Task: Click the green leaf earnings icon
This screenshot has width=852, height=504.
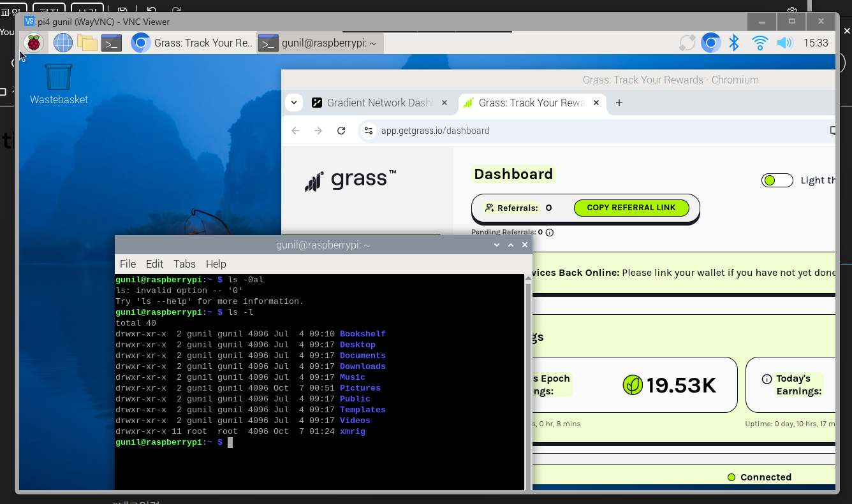Action: coord(633,385)
